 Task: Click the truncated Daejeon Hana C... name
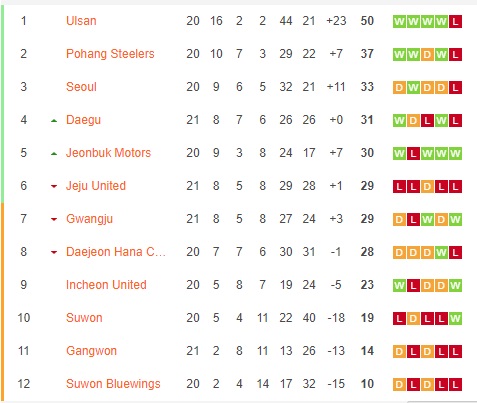coord(115,252)
